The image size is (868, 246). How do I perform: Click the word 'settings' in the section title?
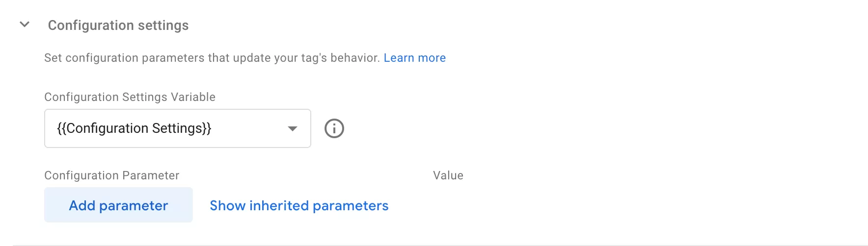pos(163,25)
